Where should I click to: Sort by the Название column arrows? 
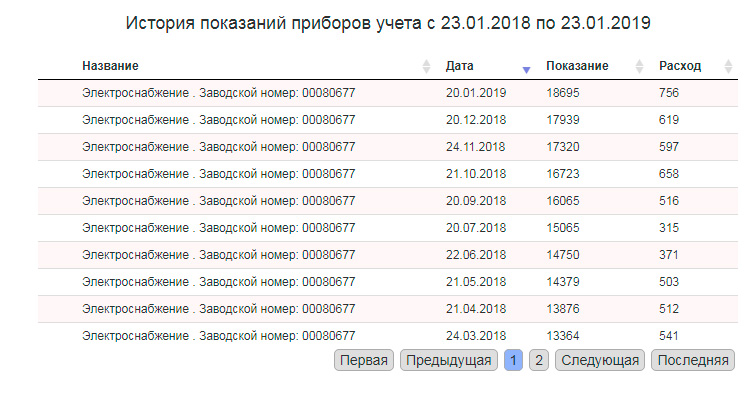pos(427,66)
